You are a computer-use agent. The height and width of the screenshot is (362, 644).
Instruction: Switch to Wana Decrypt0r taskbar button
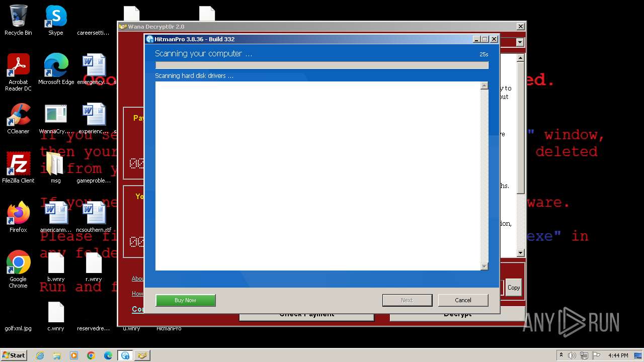pyautogui.click(x=142, y=355)
